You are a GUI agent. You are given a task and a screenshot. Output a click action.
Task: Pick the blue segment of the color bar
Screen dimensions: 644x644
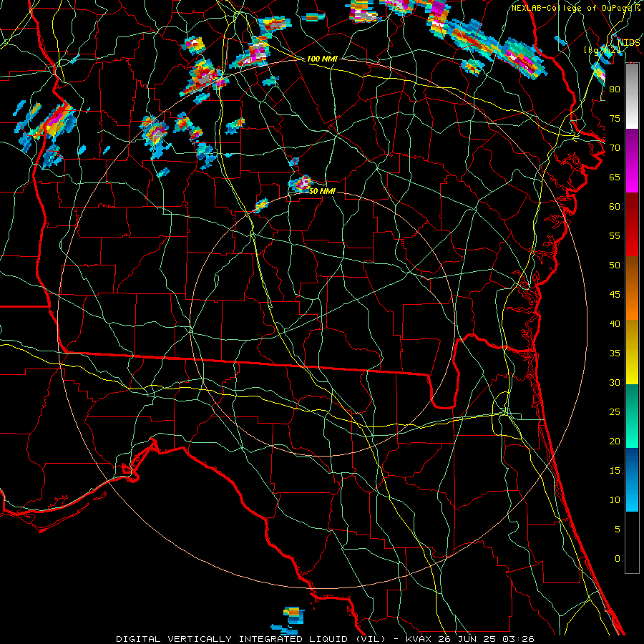click(x=632, y=479)
